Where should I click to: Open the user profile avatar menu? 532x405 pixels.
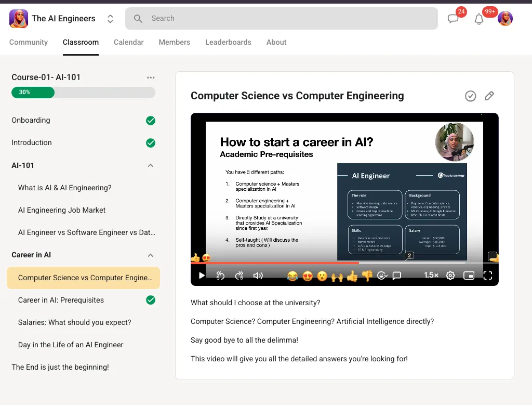coord(505,19)
